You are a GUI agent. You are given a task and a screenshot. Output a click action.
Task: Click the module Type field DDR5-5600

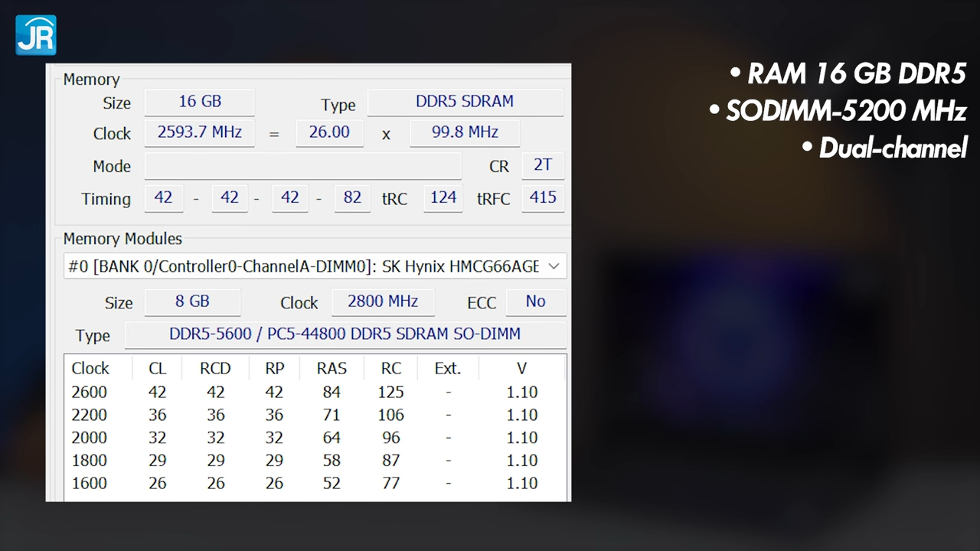tap(345, 334)
